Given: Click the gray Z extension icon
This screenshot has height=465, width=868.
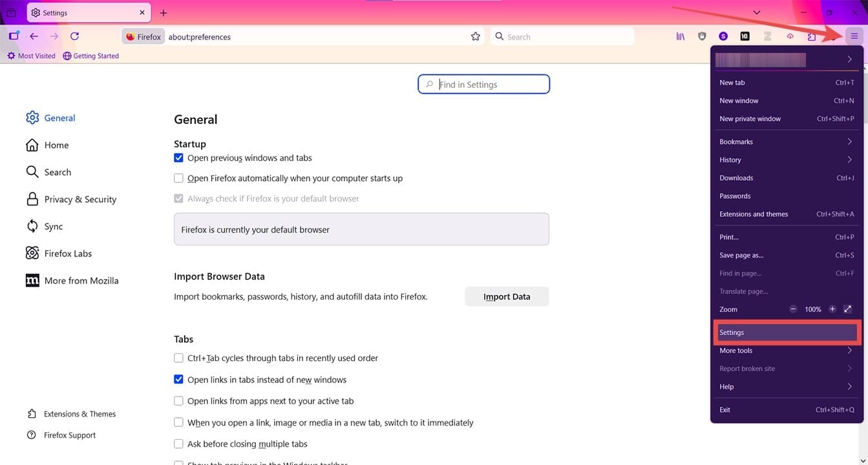Looking at the screenshot, I should pyautogui.click(x=768, y=37).
